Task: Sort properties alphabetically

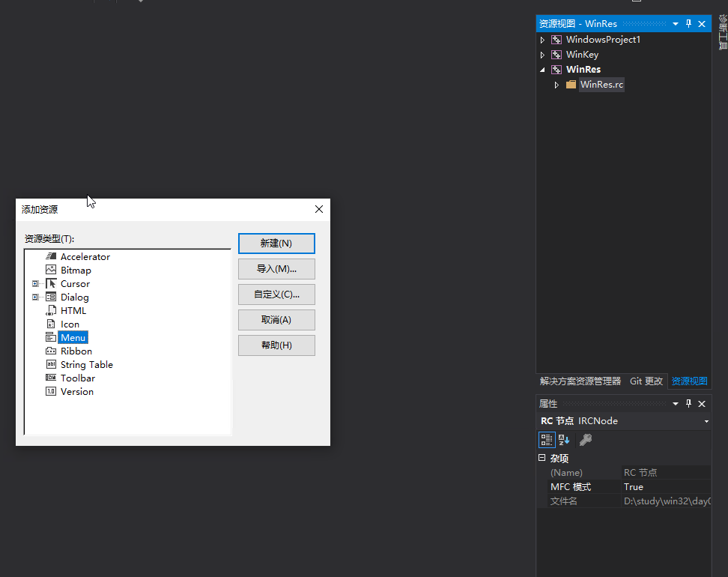Action: 564,439
